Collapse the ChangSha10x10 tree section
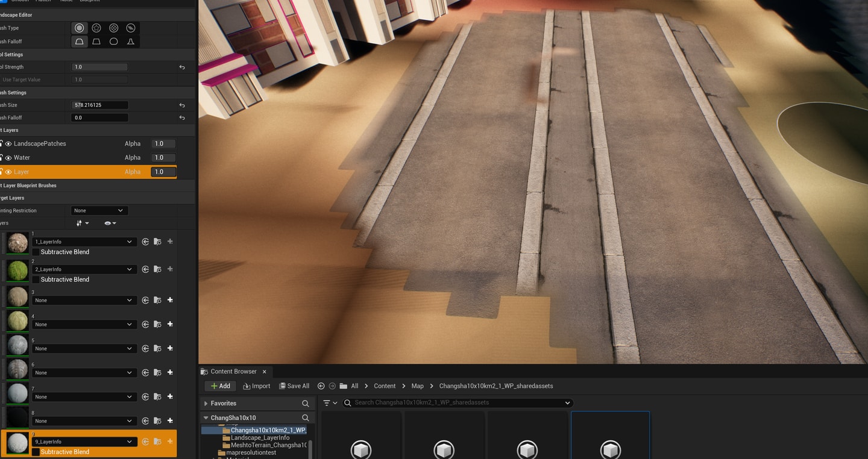 click(206, 417)
